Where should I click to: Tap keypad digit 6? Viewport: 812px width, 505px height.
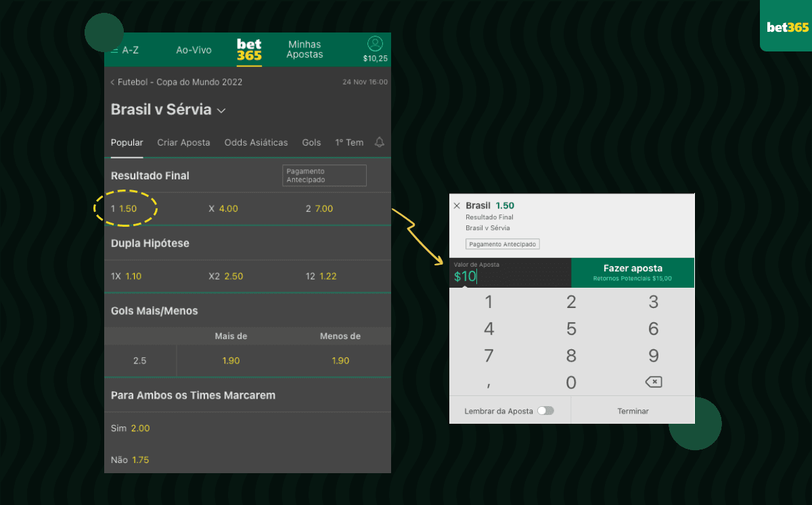[x=653, y=329]
